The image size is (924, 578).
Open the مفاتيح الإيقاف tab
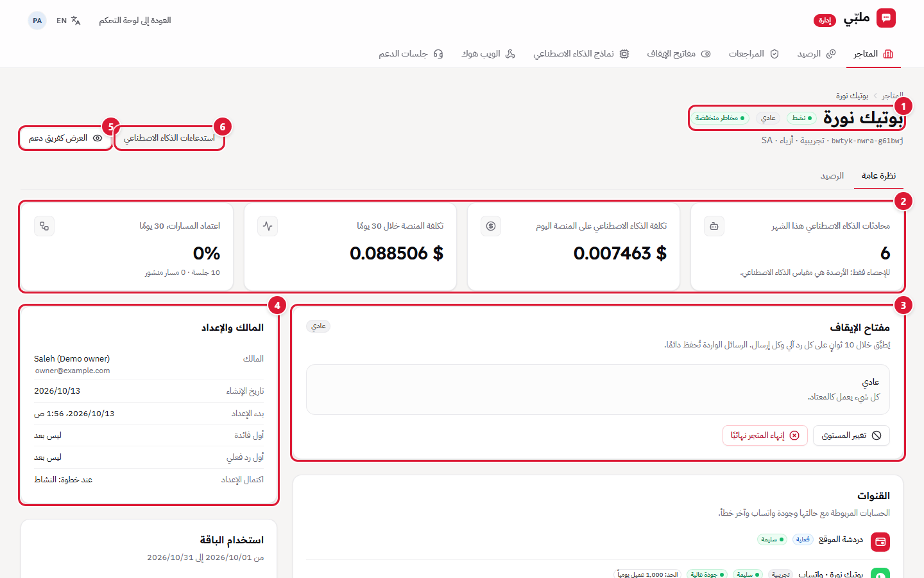pos(678,54)
